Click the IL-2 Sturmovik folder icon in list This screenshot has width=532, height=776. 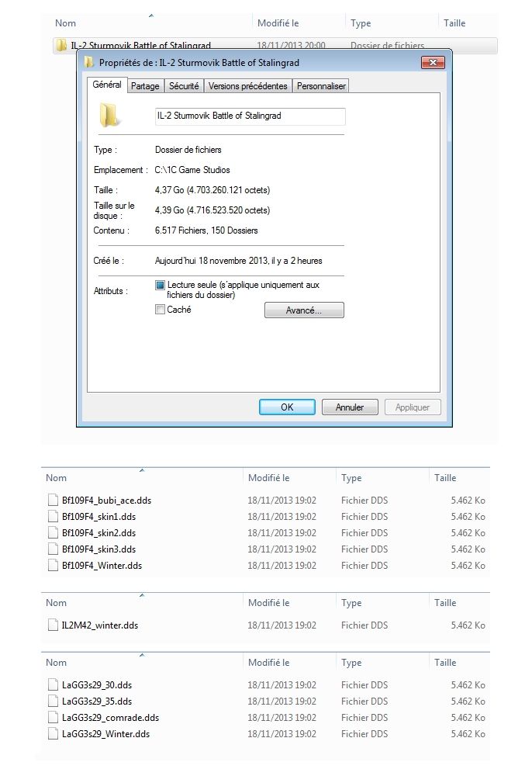pos(61,46)
